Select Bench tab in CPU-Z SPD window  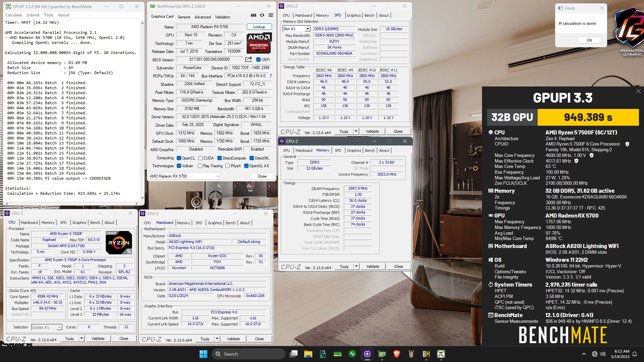[x=369, y=15]
